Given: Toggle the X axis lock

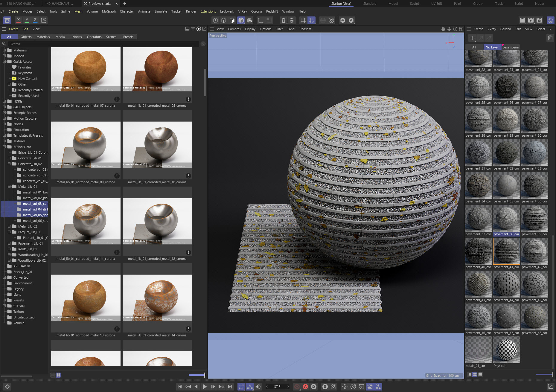Looking at the screenshot, I should pos(19,20).
